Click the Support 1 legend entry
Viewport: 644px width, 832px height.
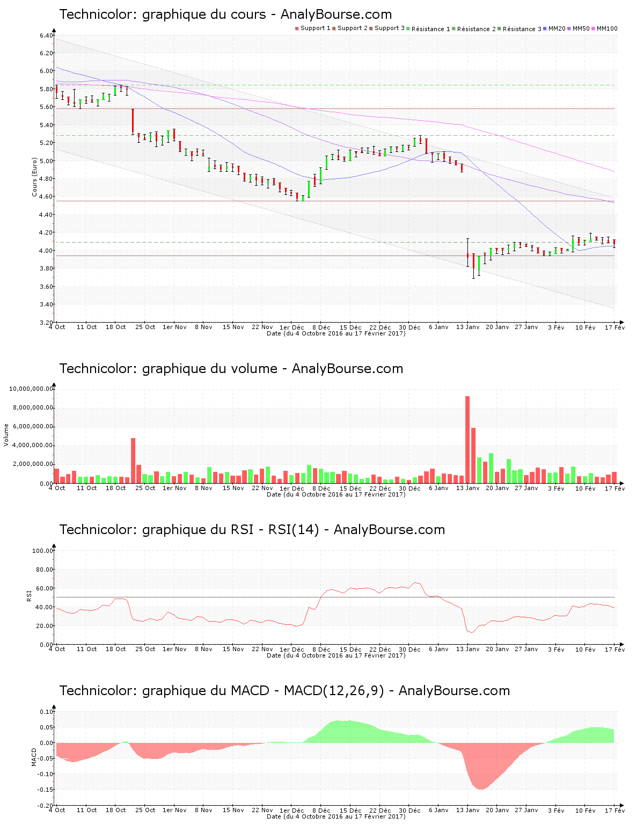[313, 28]
